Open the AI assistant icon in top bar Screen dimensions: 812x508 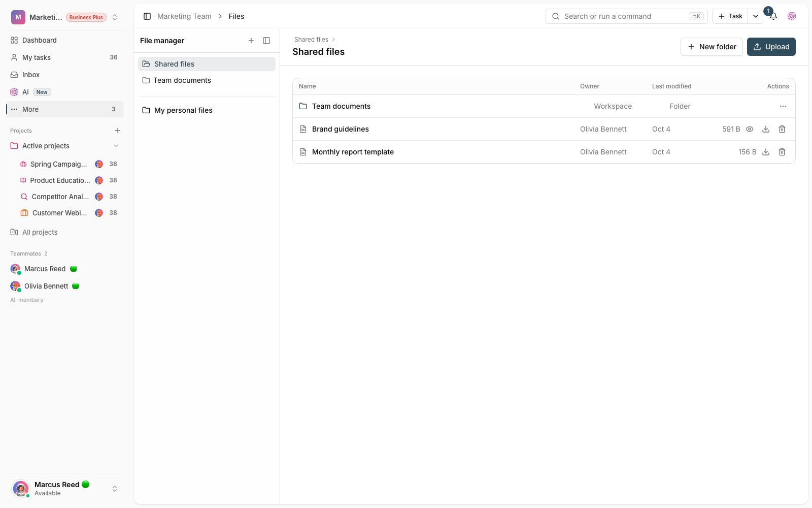[x=792, y=16]
